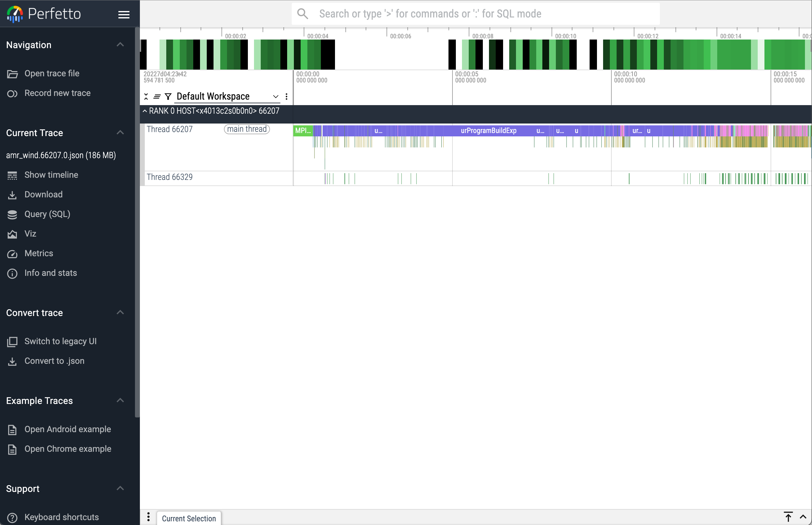Image resolution: width=812 pixels, height=525 pixels.
Task: Open the Query (SQL) page
Action: [x=48, y=215]
